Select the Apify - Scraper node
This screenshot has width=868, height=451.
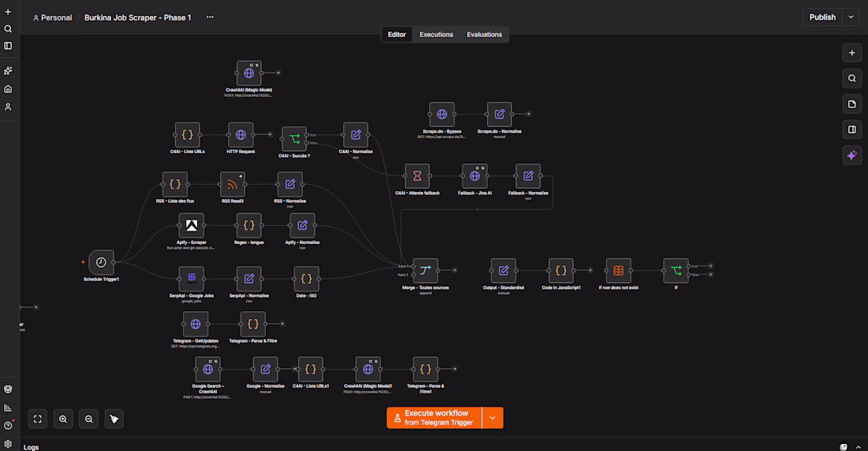click(192, 226)
